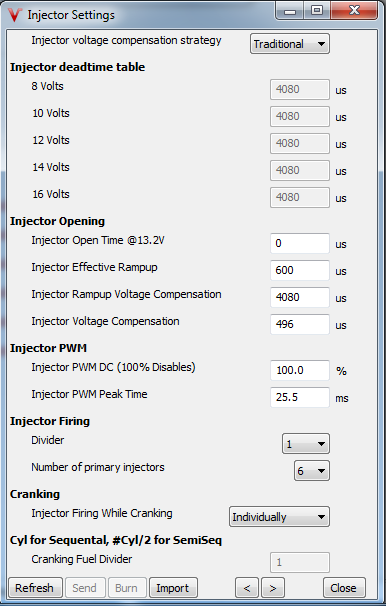Click the red V application icon
This screenshot has height=606, width=386.
point(15,15)
